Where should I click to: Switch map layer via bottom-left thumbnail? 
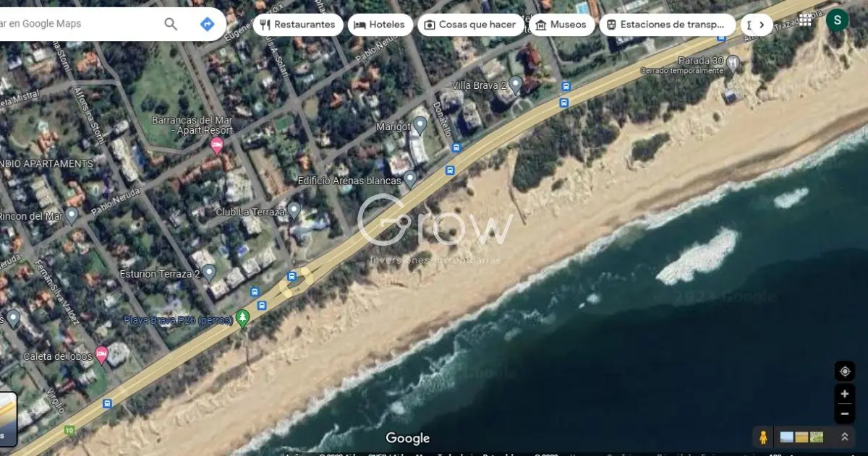(x=8, y=418)
